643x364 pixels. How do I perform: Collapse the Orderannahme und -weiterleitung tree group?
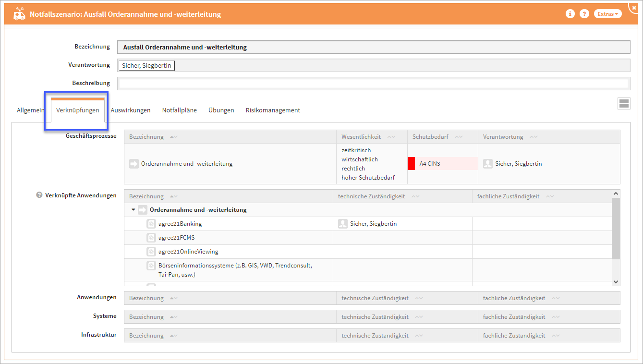(x=133, y=210)
